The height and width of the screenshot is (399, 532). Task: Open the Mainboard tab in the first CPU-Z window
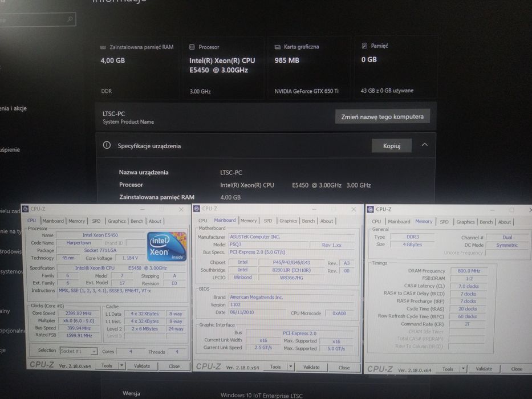tap(53, 221)
